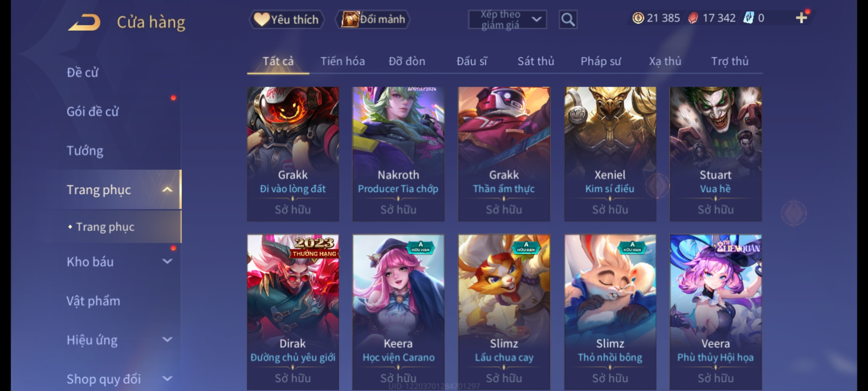Expand the Hiệu ứng sidebar section
Viewport: 868px width, 391px height.
pos(167,340)
